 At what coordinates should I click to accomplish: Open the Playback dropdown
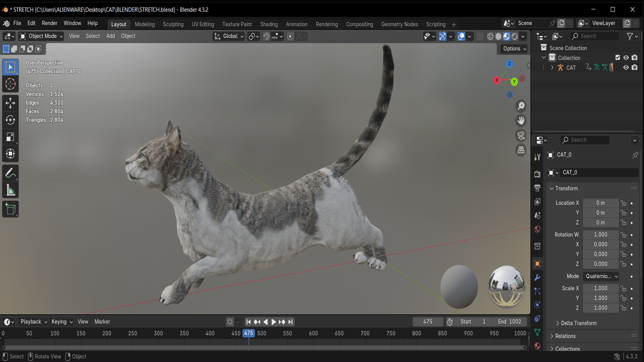coord(34,322)
